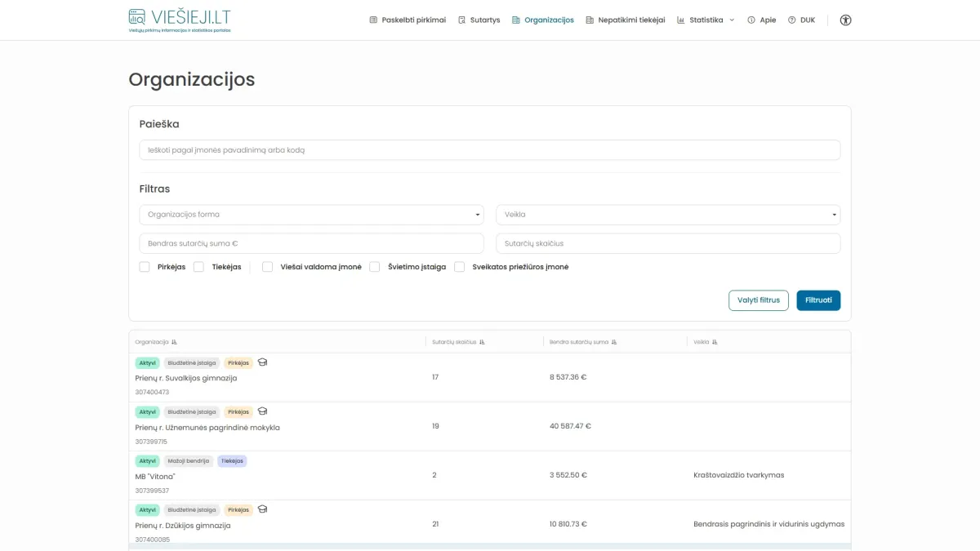The image size is (980, 551).
Task: Focus the company name search field
Action: pyautogui.click(x=489, y=150)
